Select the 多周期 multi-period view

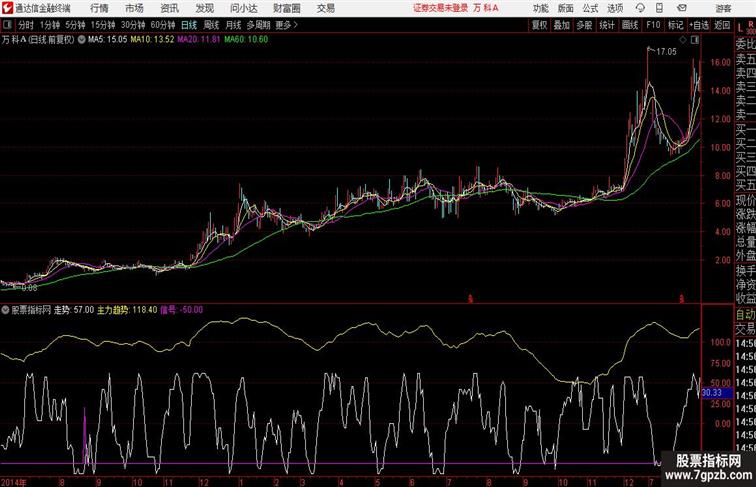(x=258, y=25)
